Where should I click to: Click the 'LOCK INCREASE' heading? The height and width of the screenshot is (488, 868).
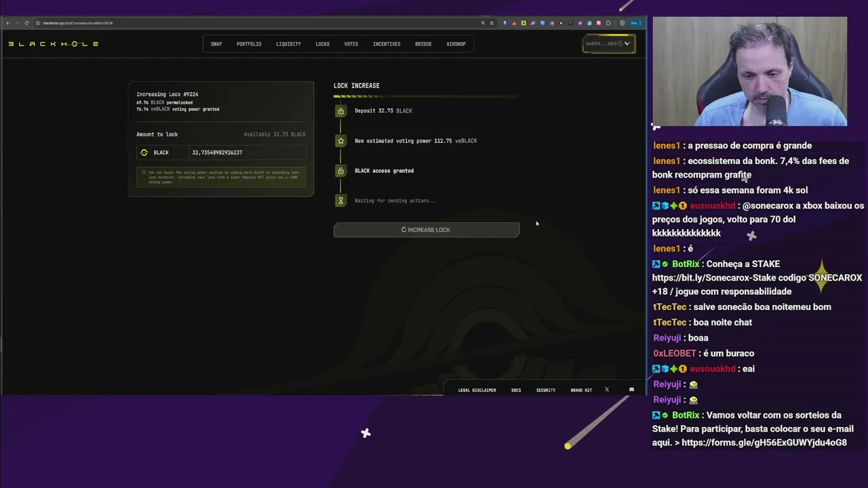(357, 85)
